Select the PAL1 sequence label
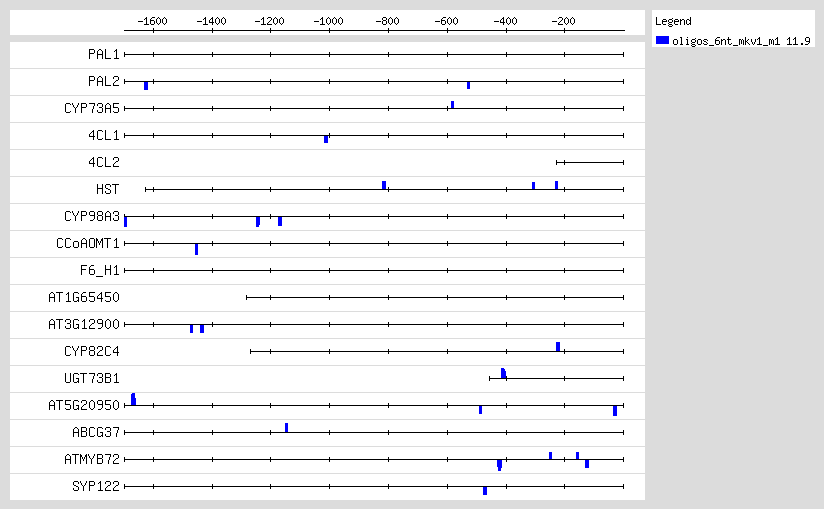Screen dimensions: 824x509 (x=103, y=54)
